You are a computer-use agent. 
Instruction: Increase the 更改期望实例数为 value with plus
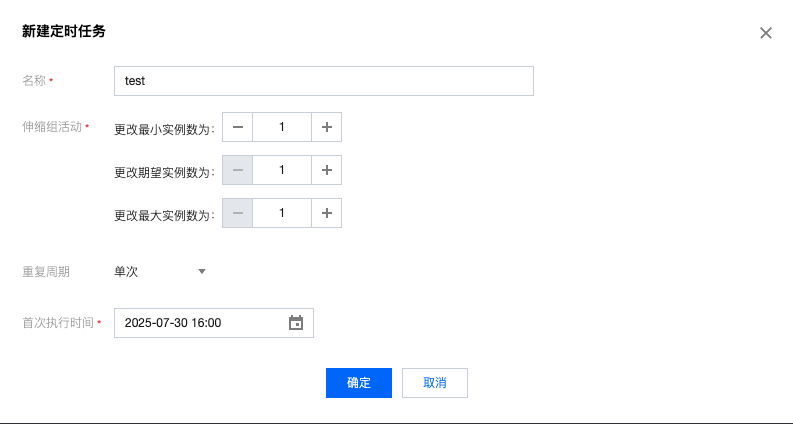tap(326, 170)
